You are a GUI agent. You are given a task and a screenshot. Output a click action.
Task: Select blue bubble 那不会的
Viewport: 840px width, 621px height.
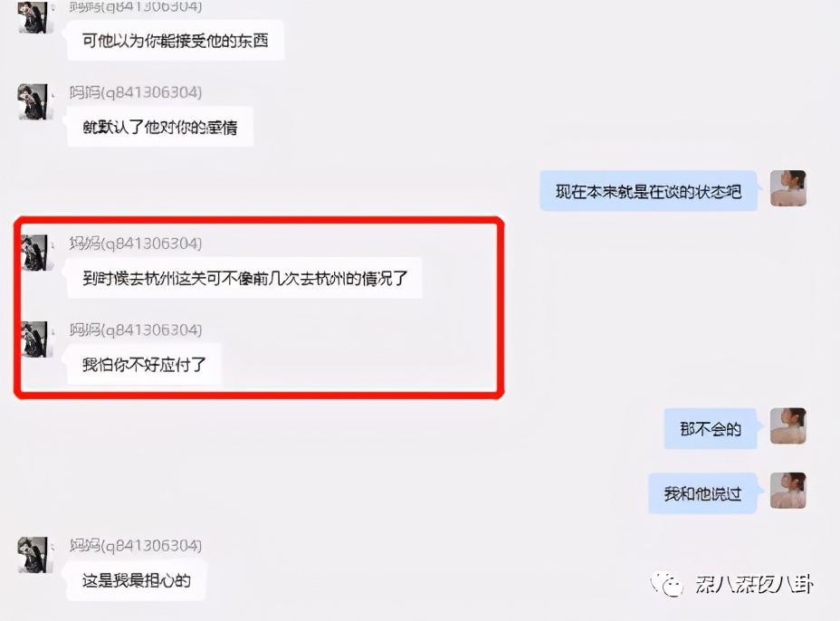[x=711, y=429]
